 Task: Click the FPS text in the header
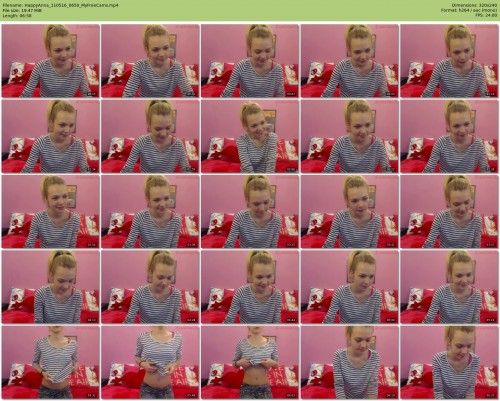(x=487, y=15)
